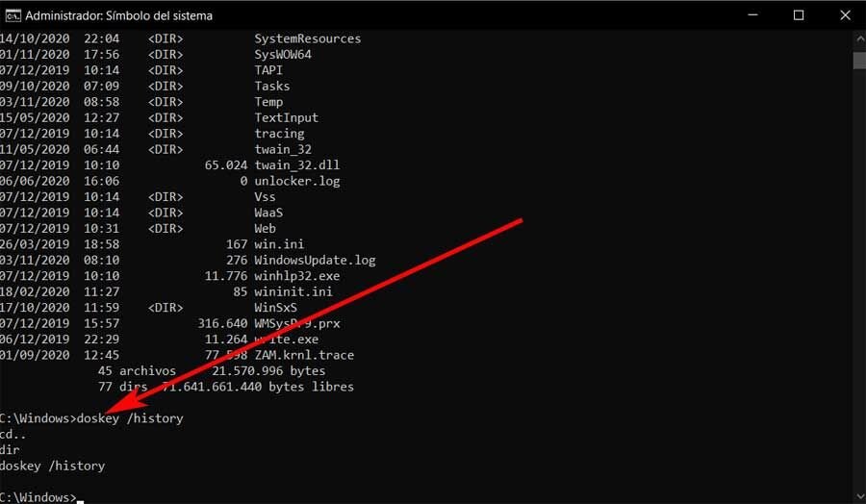866x504 pixels.
Task: Click the date 14/10/2020 in first row
Action: pos(35,38)
